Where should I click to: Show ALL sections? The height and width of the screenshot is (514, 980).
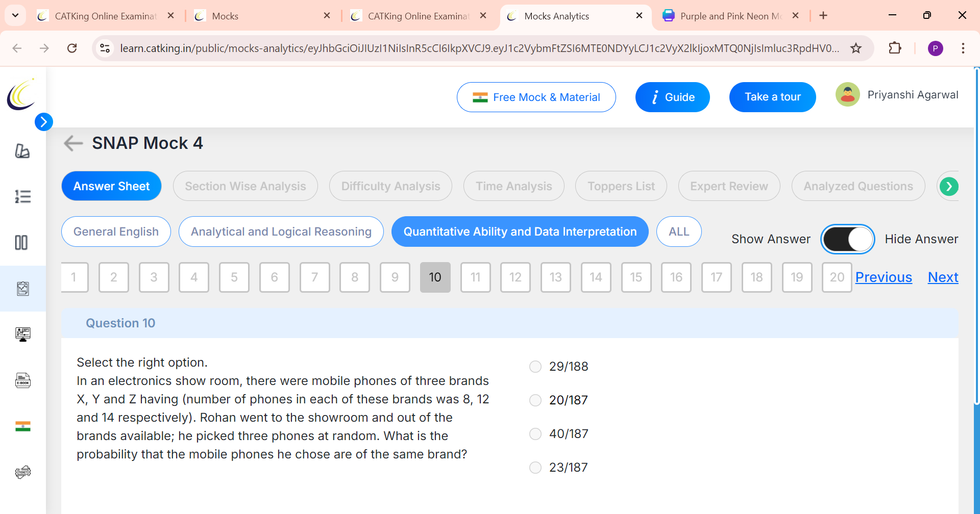pyautogui.click(x=679, y=232)
